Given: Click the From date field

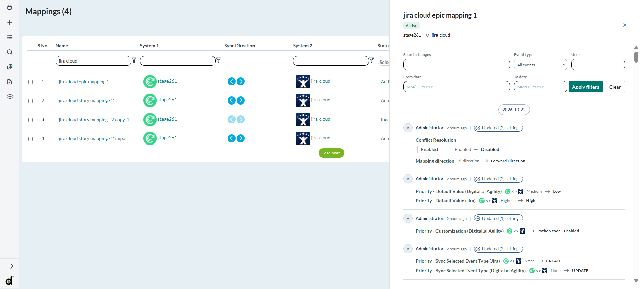Looking at the screenshot, I should [x=457, y=87].
